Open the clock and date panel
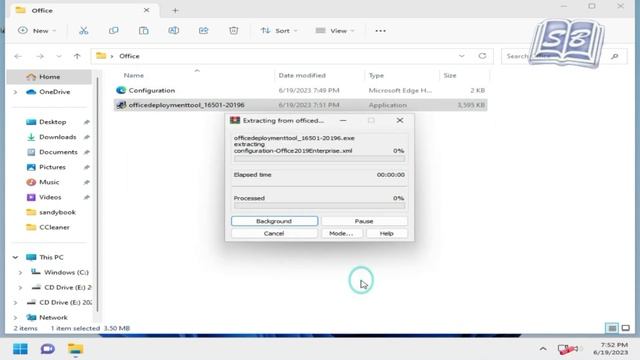The height and width of the screenshot is (360, 640). (x=612, y=349)
